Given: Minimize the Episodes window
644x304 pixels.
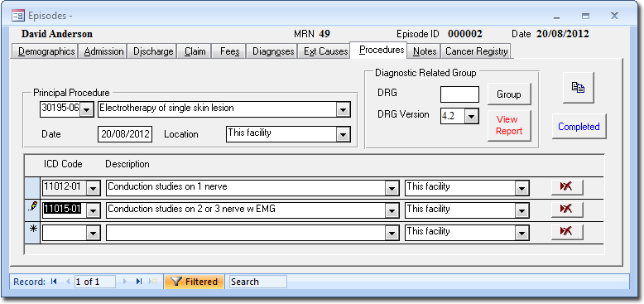Looking at the screenshot, I should coord(557,17).
